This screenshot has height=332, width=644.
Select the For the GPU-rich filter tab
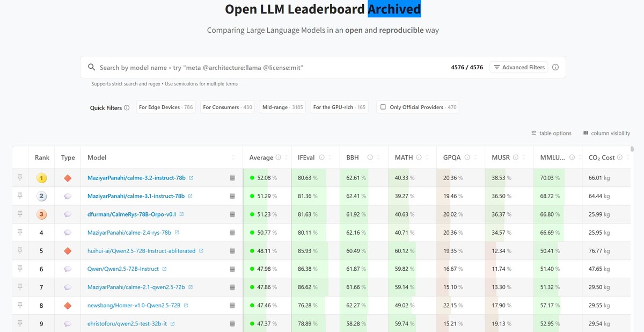pyautogui.click(x=339, y=107)
